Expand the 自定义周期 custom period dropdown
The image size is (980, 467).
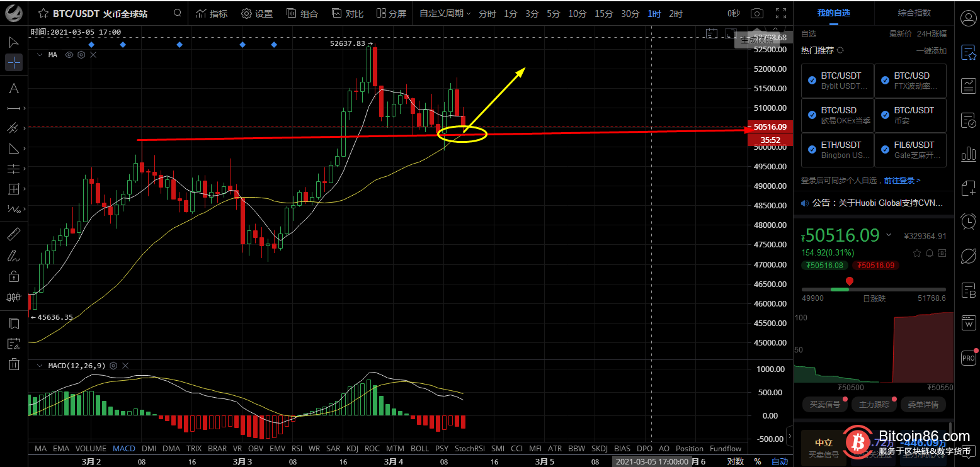pos(445,13)
